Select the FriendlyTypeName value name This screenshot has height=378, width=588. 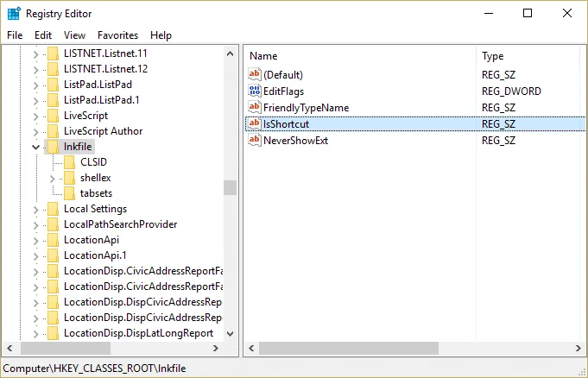pos(306,108)
